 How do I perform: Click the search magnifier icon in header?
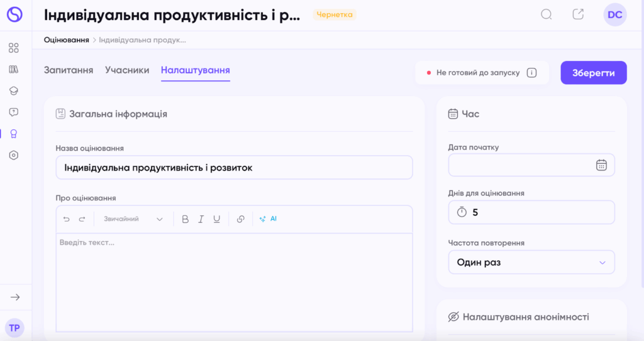click(547, 14)
